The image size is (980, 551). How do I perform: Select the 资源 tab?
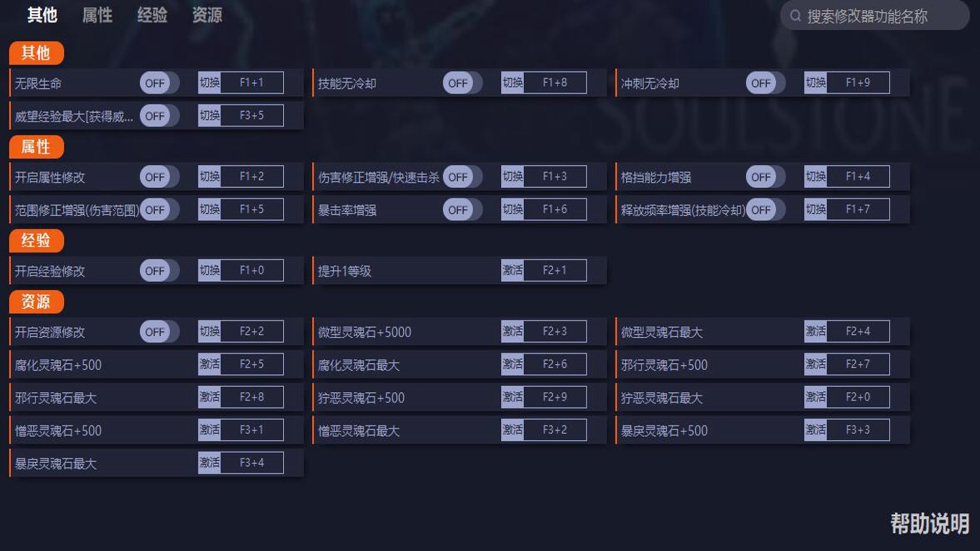tap(207, 15)
